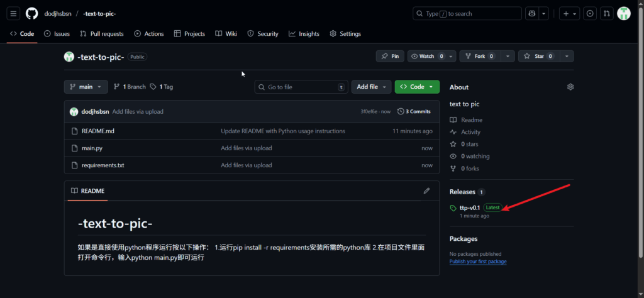
Task: Open the Copilot icon in header
Action: pos(531,14)
